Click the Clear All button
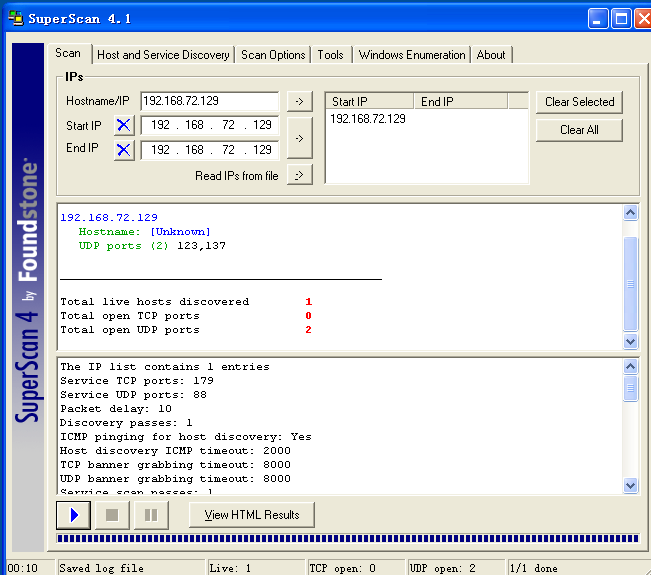Viewport: 651px width, 575px height. (x=579, y=130)
